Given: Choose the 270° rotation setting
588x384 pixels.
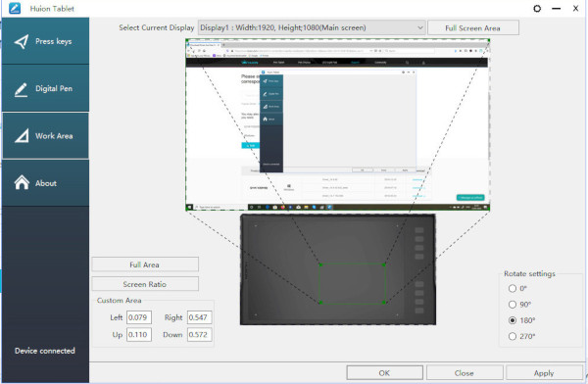Looking at the screenshot, I should click(x=513, y=336).
